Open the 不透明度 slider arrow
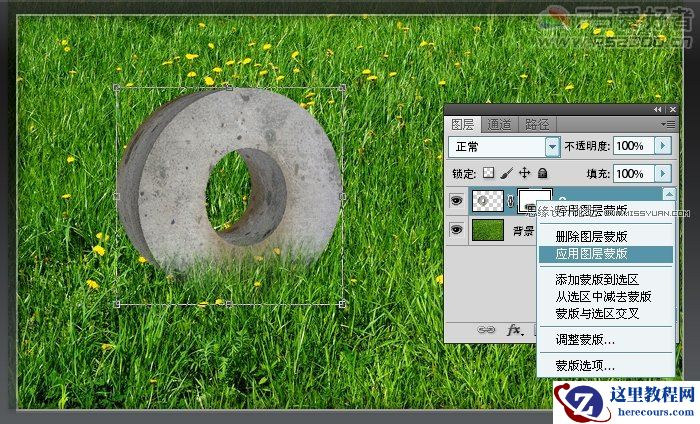This screenshot has height=424, width=700. point(663,146)
